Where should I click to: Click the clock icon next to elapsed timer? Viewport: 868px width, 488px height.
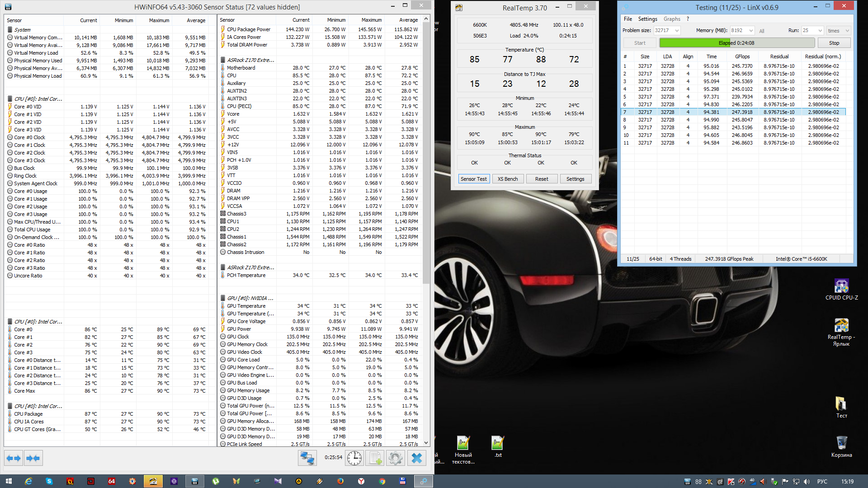[x=354, y=458]
